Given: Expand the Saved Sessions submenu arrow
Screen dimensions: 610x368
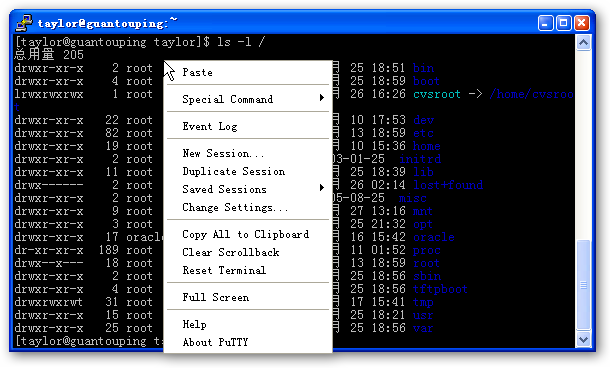Looking at the screenshot, I should click(x=322, y=188).
